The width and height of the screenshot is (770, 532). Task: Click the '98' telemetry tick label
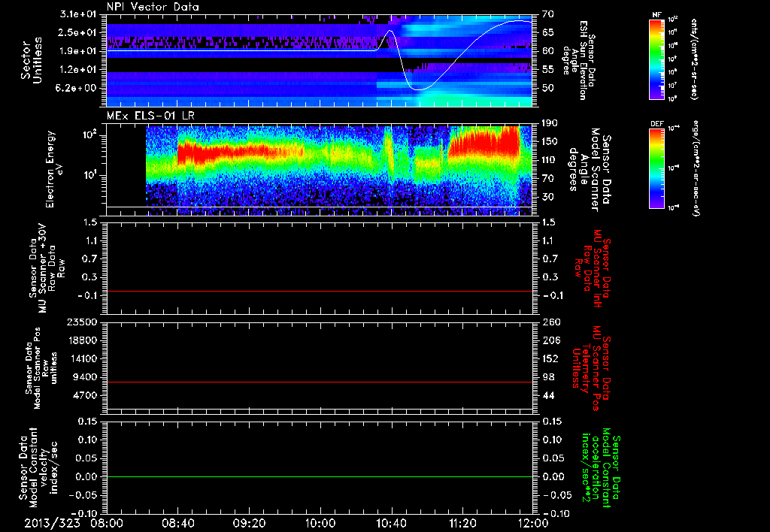[548, 377]
